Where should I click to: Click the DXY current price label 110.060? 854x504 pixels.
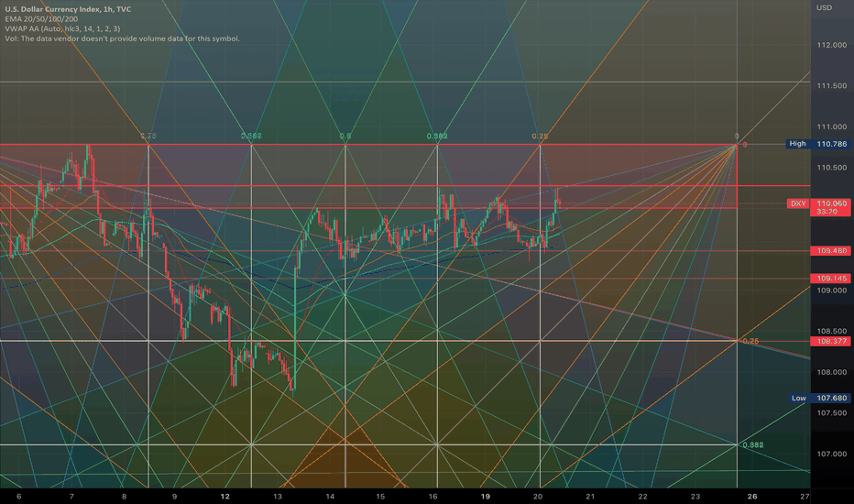tap(818, 207)
